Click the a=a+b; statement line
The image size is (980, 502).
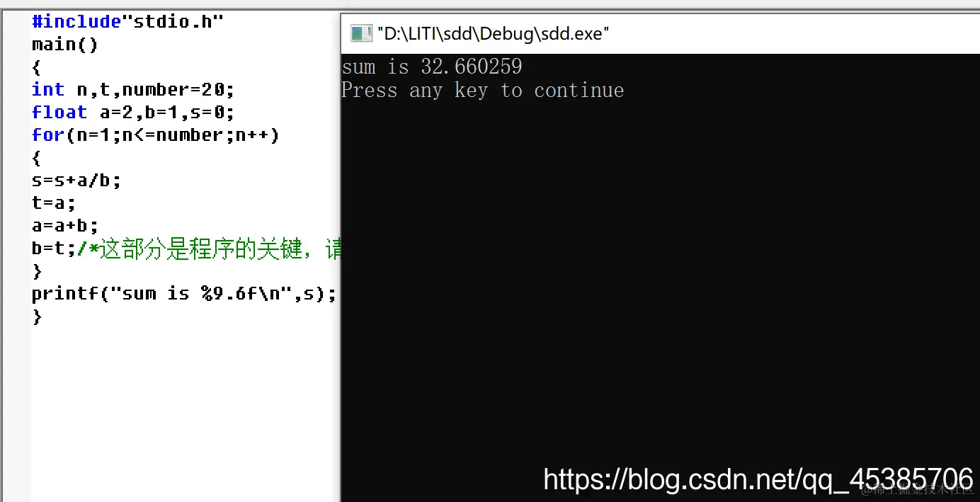[x=65, y=226]
